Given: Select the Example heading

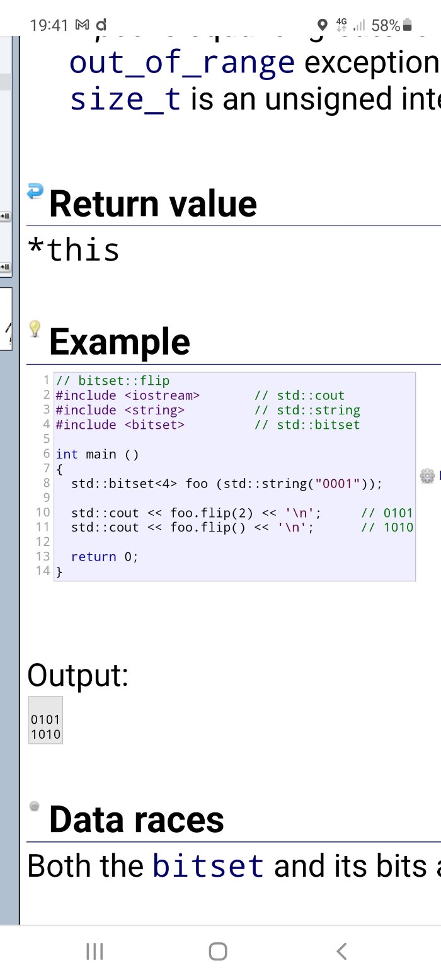Looking at the screenshot, I should coord(120,342).
